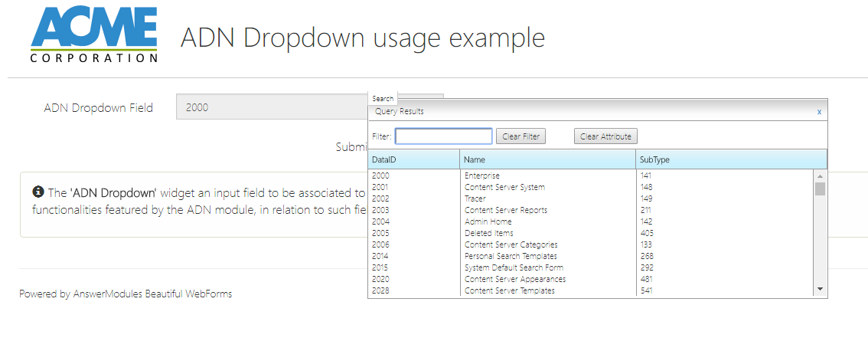
Task: Close the Query Results popup
Action: [x=819, y=112]
